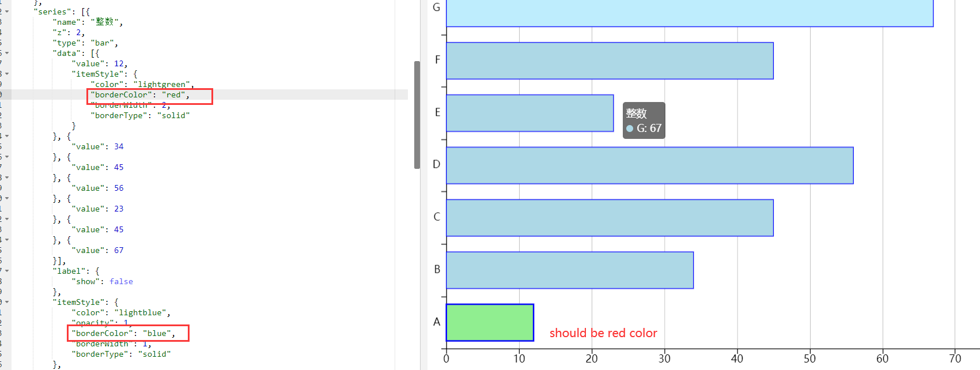
Task: Collapse the first "itemStyle" block
Action: [x=6, y=73]
